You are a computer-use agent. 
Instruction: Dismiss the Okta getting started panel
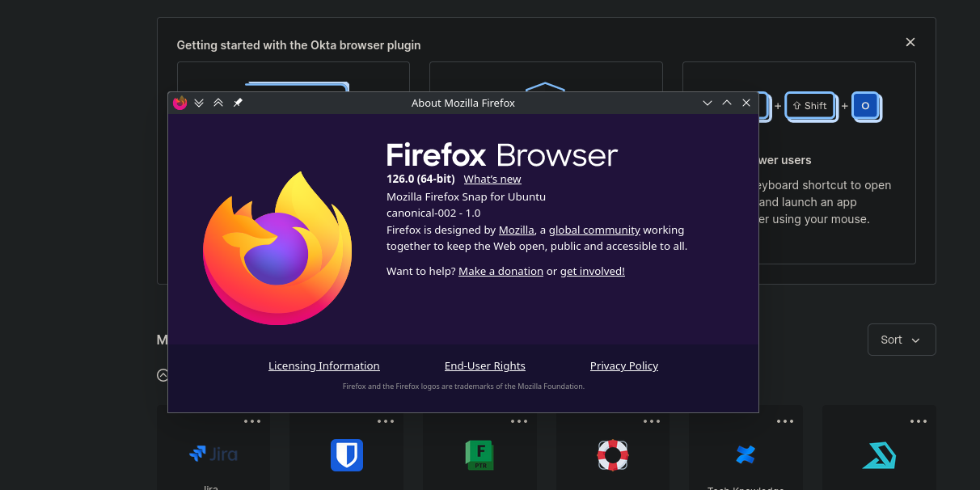pyautogui.click(x=910, y=42)
